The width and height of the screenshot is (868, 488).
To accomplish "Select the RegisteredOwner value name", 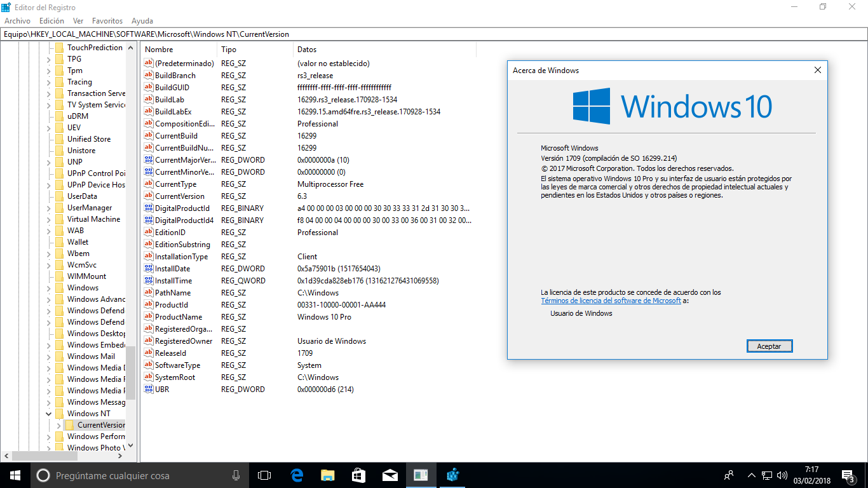I will pyautogui.click(x=184, y=341).
